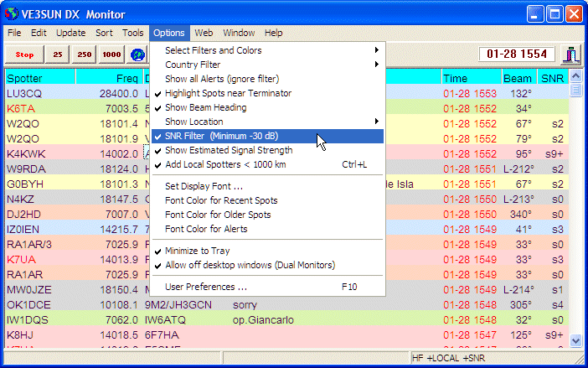
Task: Uncheck Show Beam Heading option
Action: click(205, 107)
